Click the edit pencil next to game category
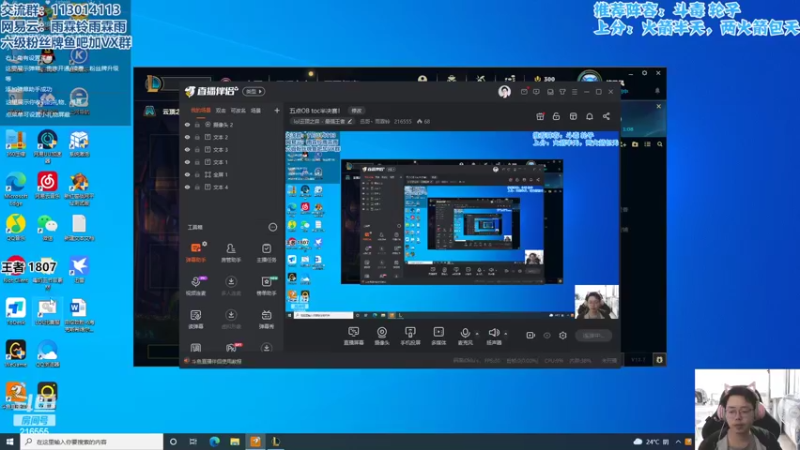The image size is (800, 450). point(350,121)
